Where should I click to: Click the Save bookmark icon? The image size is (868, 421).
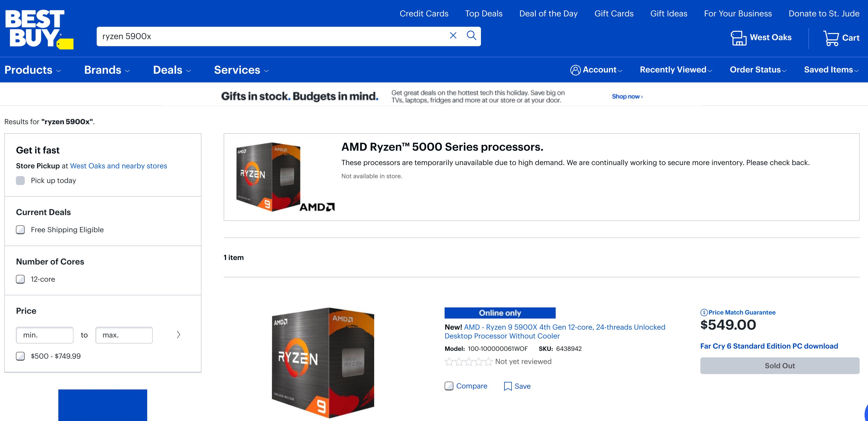point(508,386)
